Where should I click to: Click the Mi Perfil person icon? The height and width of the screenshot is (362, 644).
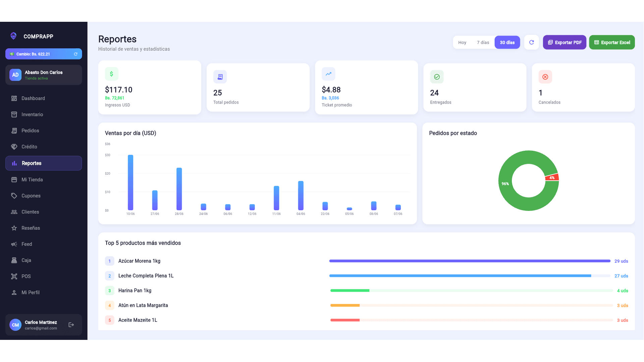coord(14,292)
